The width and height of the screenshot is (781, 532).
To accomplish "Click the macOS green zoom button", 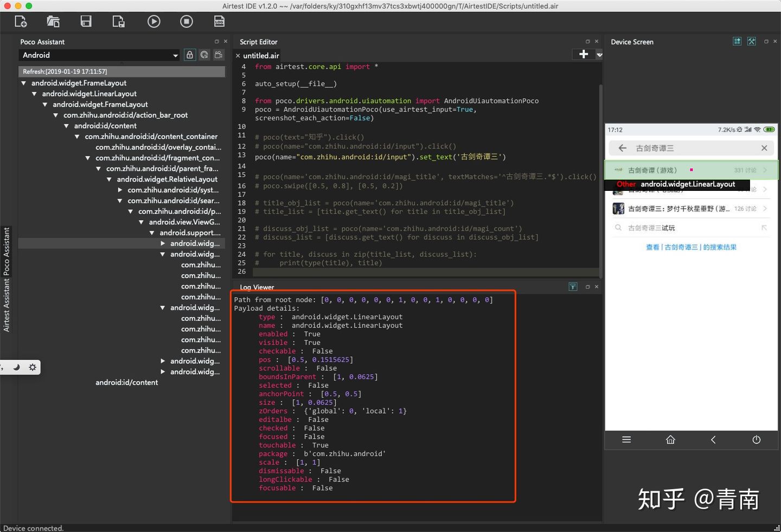I will click(29, 6).
